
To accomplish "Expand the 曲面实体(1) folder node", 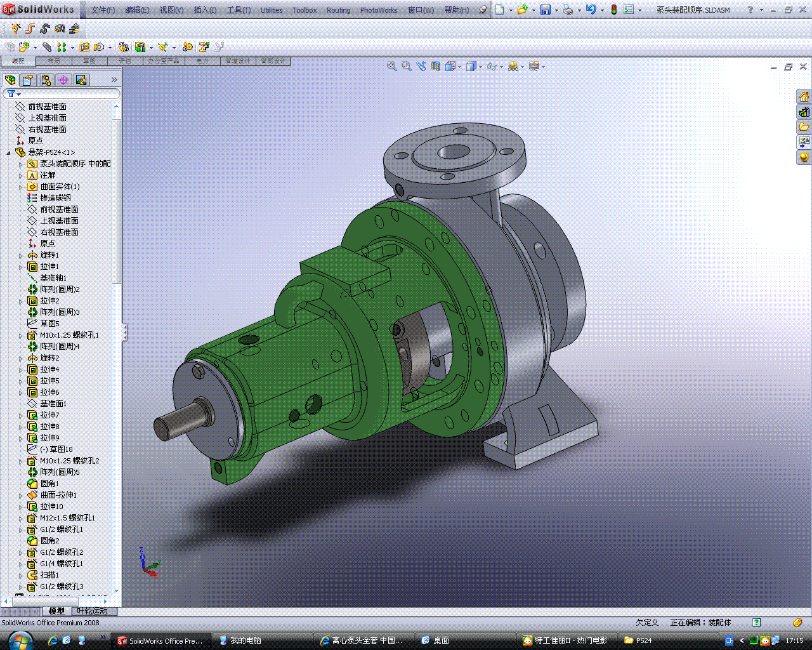I will (20, 187).
